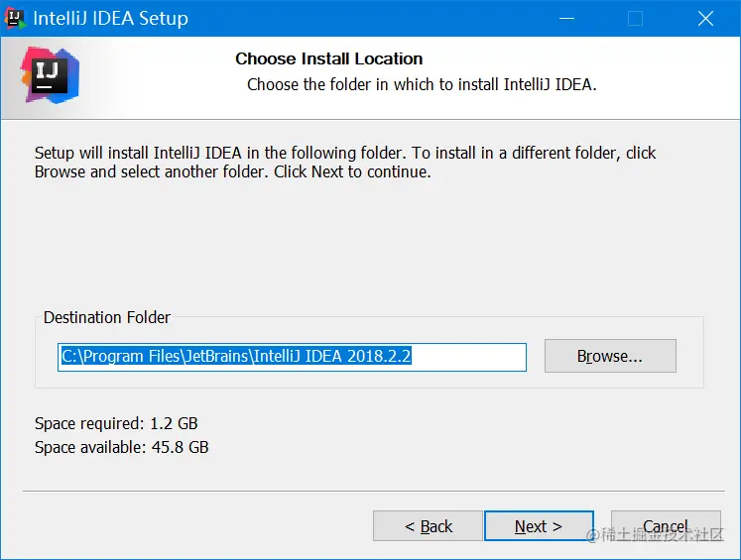741x560 pixels.
Task: Click the "Choose the folder in which" subtitle
Action: click(421, 84)
